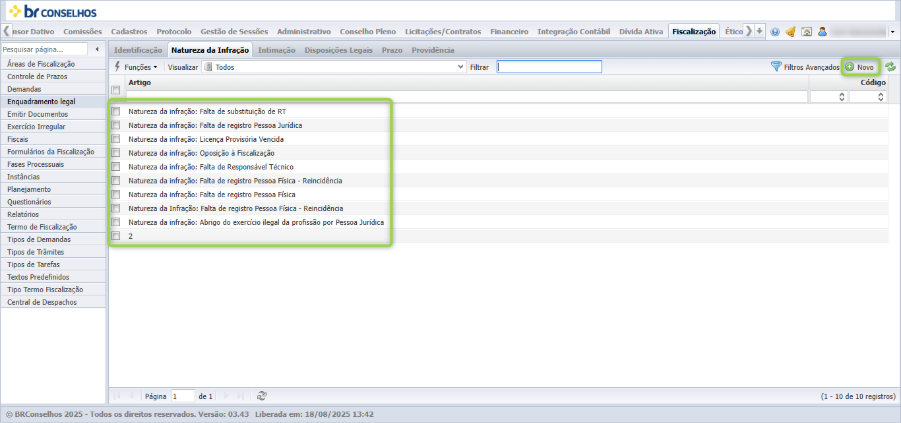The width and height of the screenshot is (901, 423).
Task: Open Textos Predefinidos page
Action: coord(53,277)
